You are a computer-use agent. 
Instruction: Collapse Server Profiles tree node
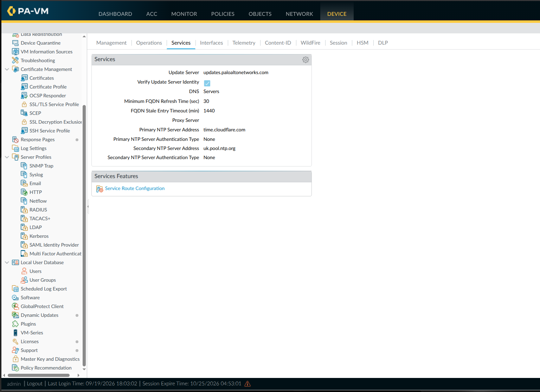coord(7,157)
